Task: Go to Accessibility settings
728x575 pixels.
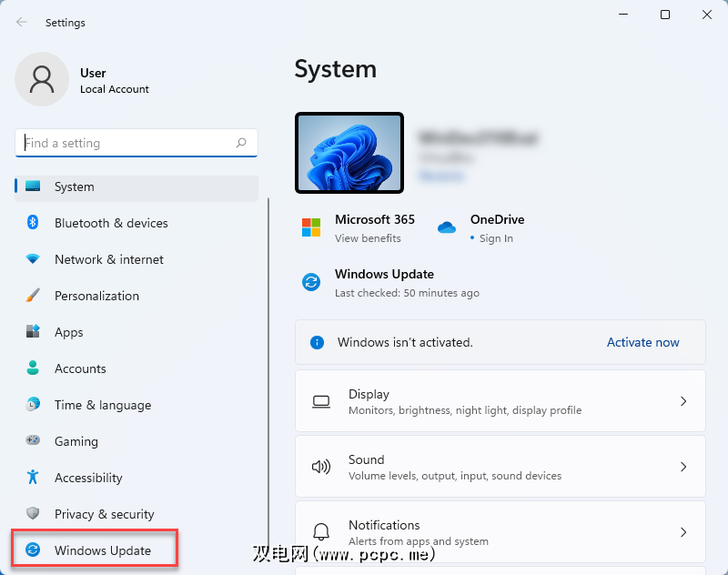Action: [136, 478]
